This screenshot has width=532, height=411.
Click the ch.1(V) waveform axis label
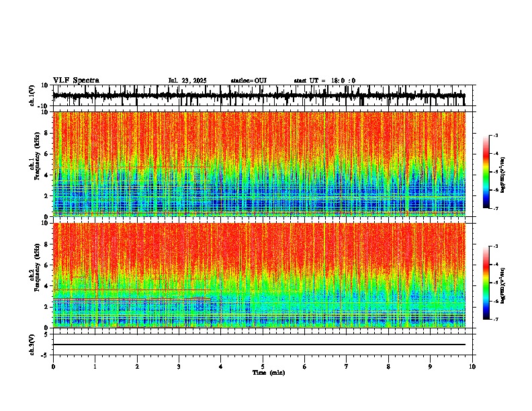32,95
